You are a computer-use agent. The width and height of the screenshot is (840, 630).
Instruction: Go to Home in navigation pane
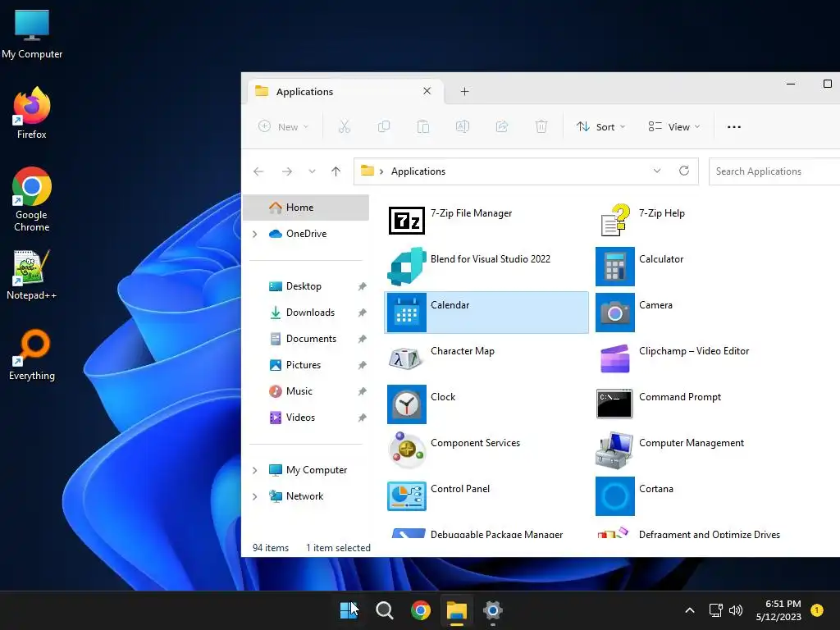(x=306, y=208)
